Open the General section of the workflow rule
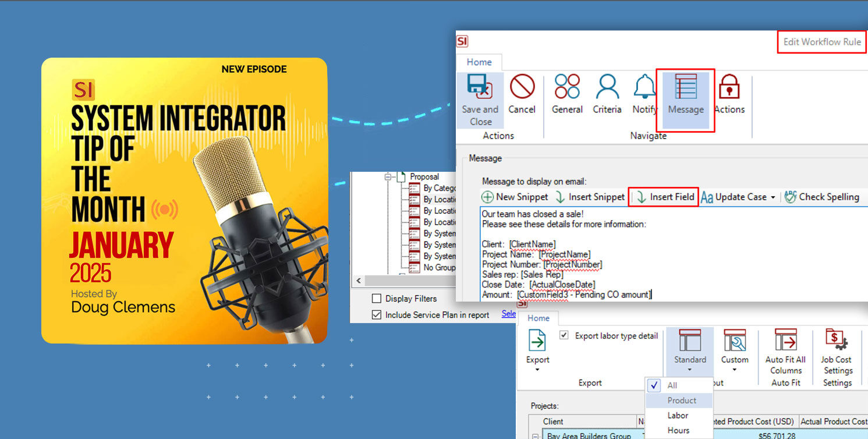This screenshot has height=439, width=868. (x=567, y=94)
